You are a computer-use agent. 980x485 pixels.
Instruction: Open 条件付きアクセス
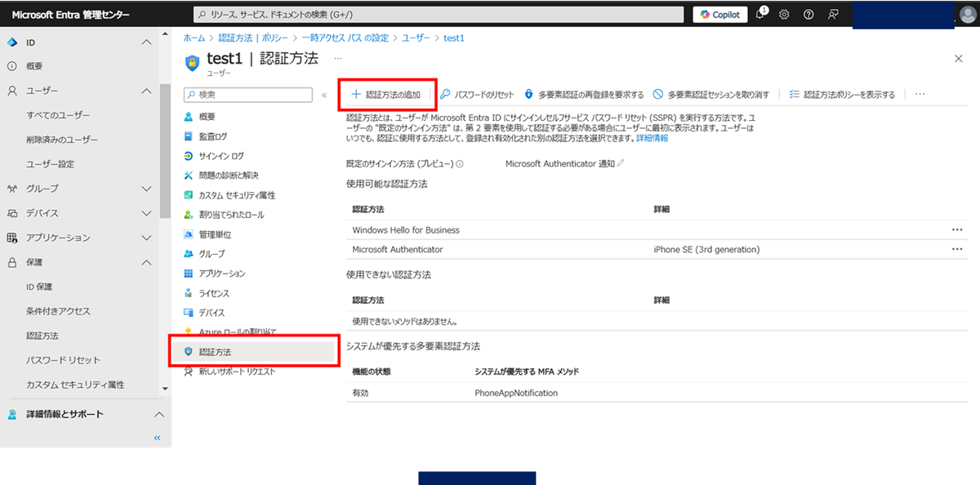(58, 311)
